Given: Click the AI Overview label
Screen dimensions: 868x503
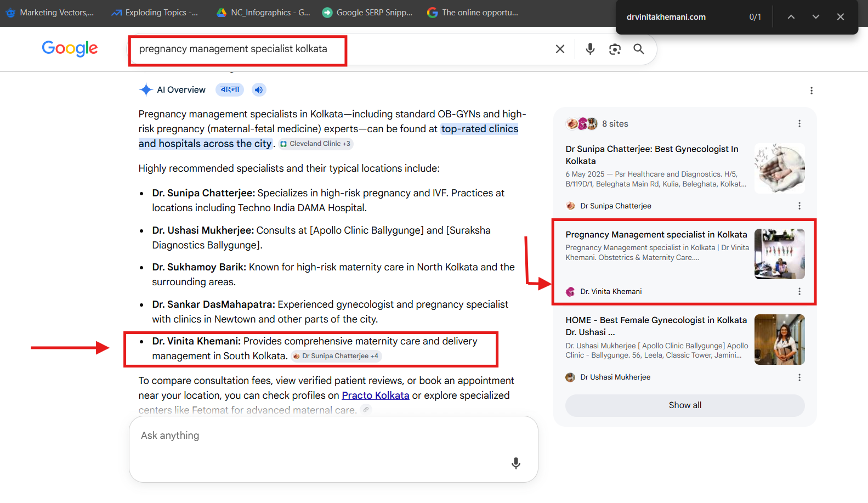Looking at the screenshot, I should pos(181,90).
